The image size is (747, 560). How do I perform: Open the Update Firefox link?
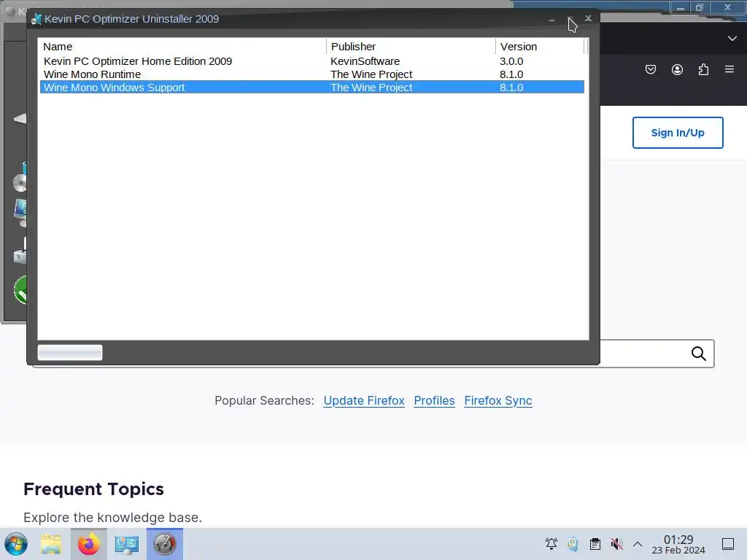[x=364, y=401]
